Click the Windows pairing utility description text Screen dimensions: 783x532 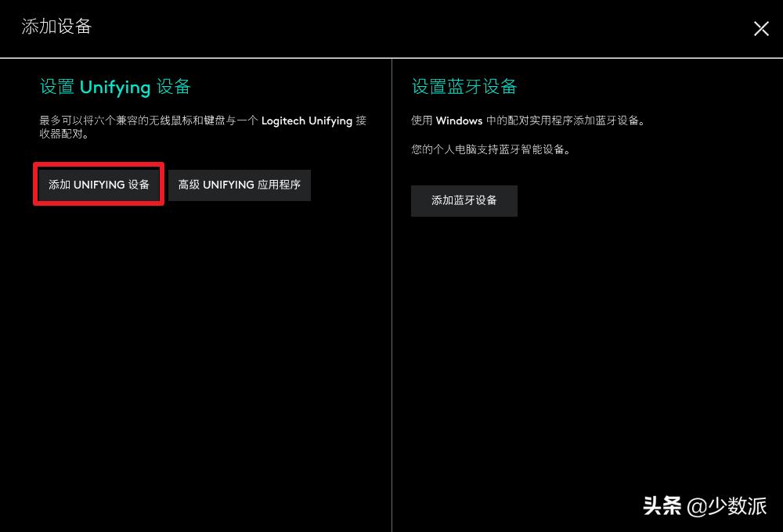pos(529,120)
